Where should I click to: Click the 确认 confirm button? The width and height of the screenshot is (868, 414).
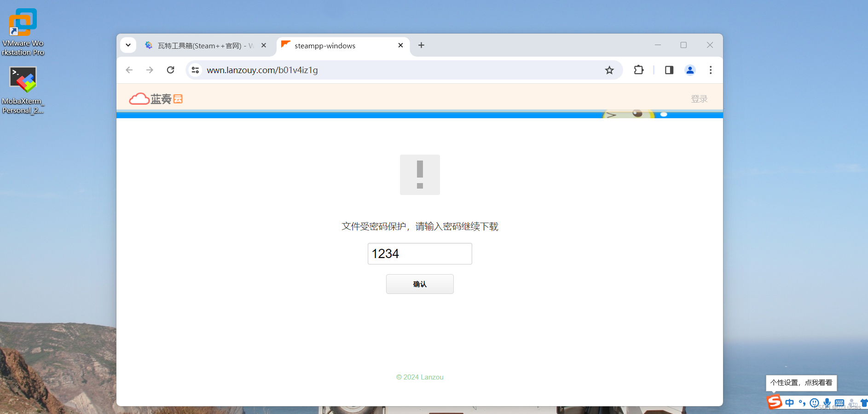click(419, 284)
